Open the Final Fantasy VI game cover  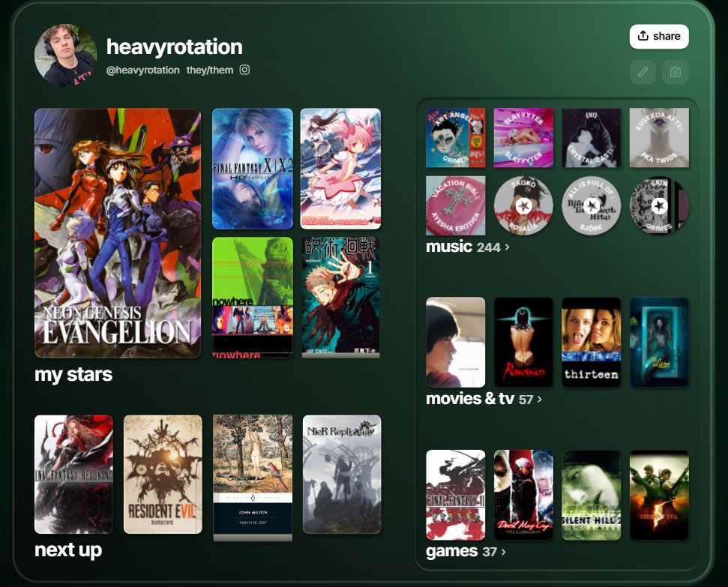tap(455, 495)
